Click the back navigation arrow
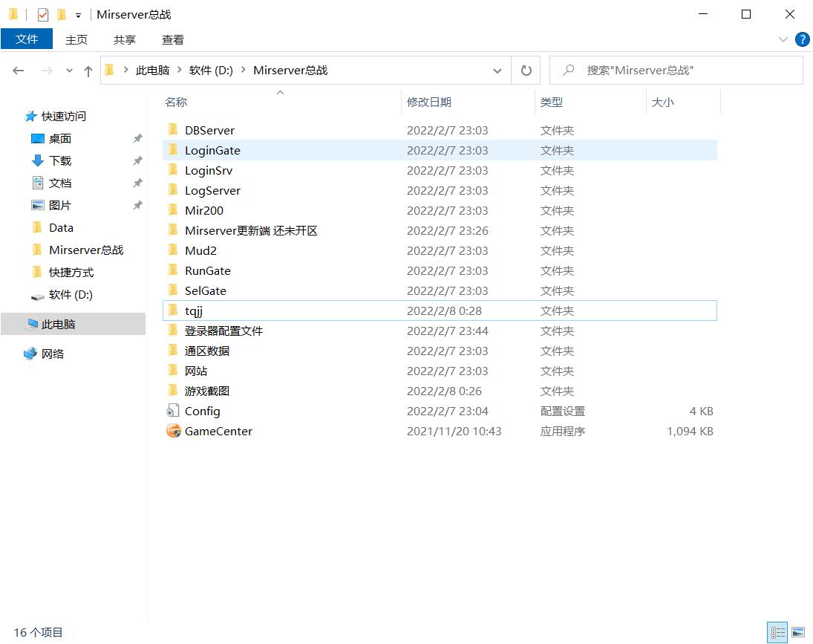 pos(19,71)
